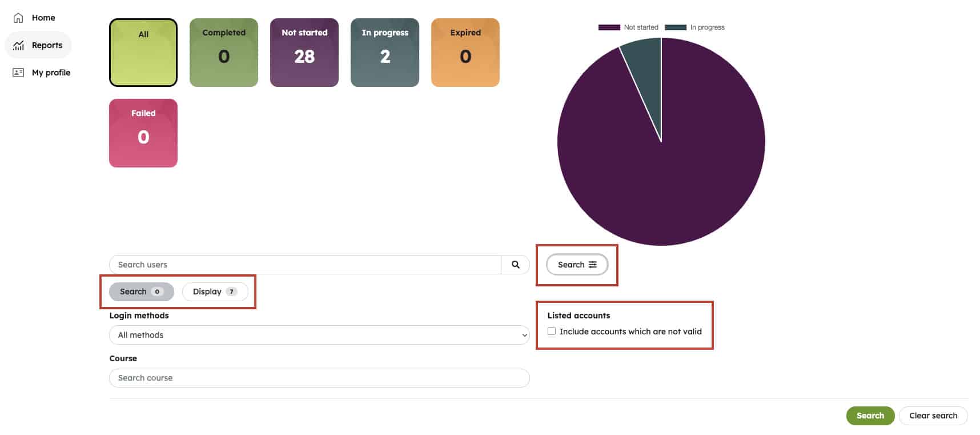980x435 pixels.
Task: Open the Login methods dropdown
Action: (319, 335)
